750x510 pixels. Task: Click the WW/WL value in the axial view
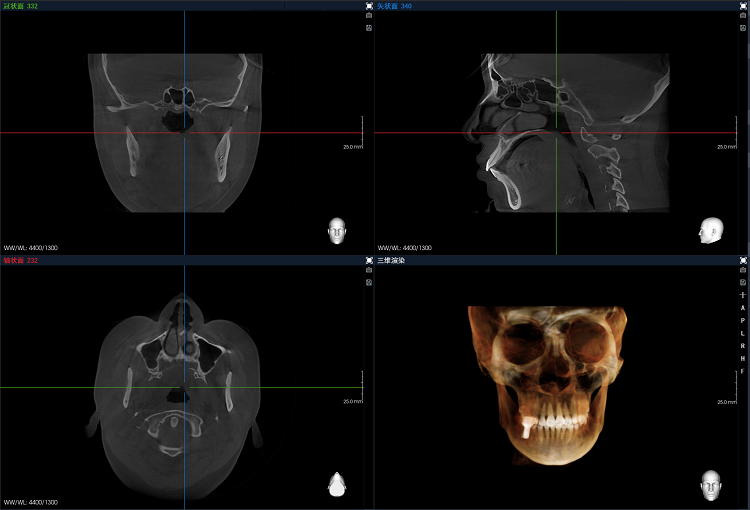pyautogui.click(x=31, y=502)
